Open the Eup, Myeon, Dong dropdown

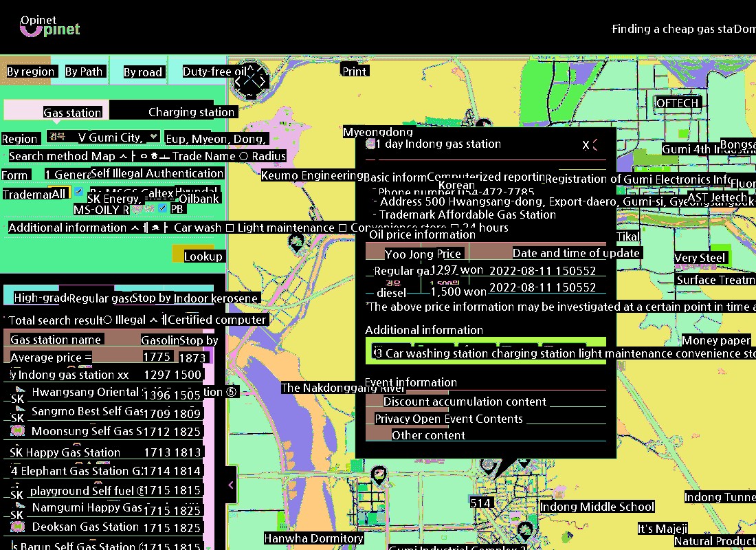click(x=215, y=138)
